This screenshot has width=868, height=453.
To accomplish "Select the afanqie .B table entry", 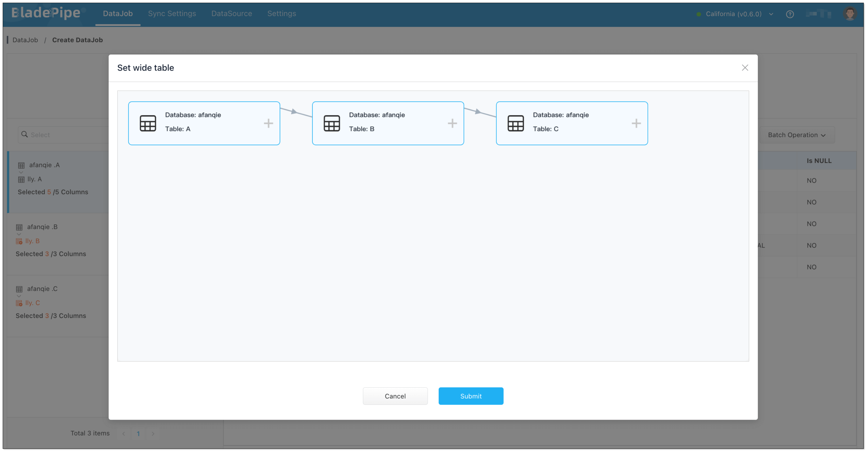I will click(x=43, y=227).
